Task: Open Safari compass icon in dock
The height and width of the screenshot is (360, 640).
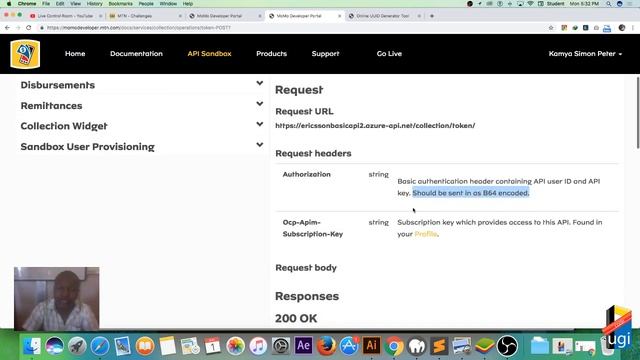Action: click(100, 346)
